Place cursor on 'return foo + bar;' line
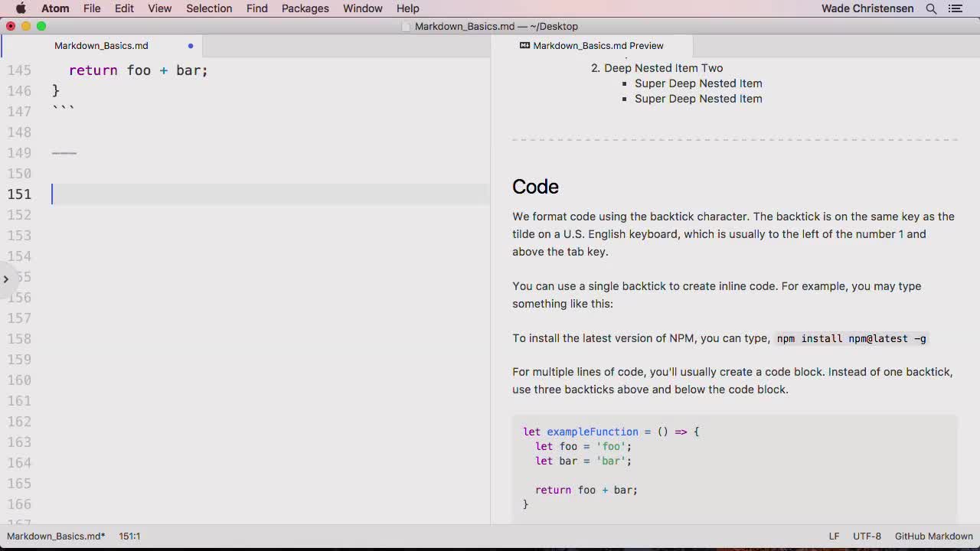Viewport: 980px width, 551px height. (138, 70)
